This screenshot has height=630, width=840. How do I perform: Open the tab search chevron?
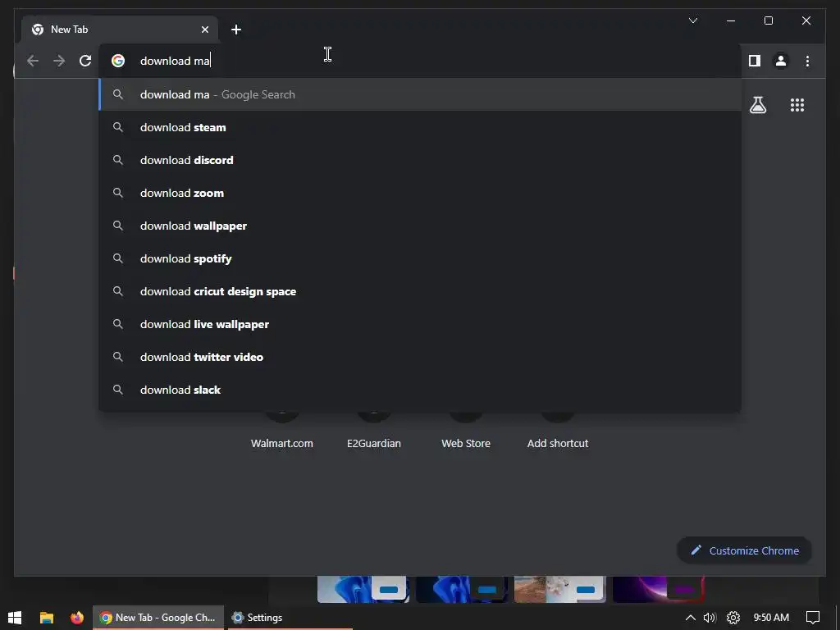pos(692,21)
